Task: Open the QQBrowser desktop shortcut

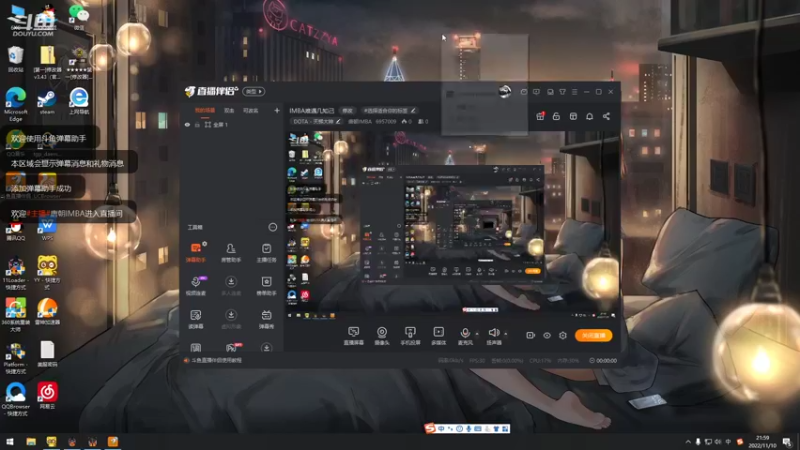Action: click(x=15, y=399)
